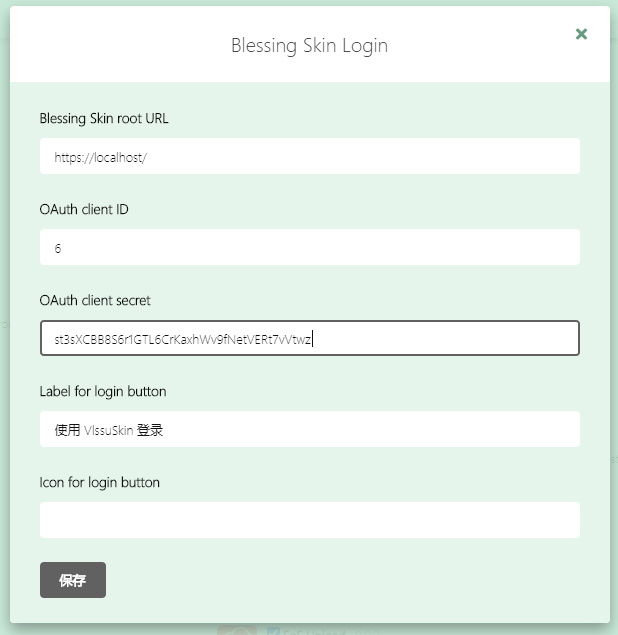Click the "Label for login button" caption

click(x=103, y=391)
